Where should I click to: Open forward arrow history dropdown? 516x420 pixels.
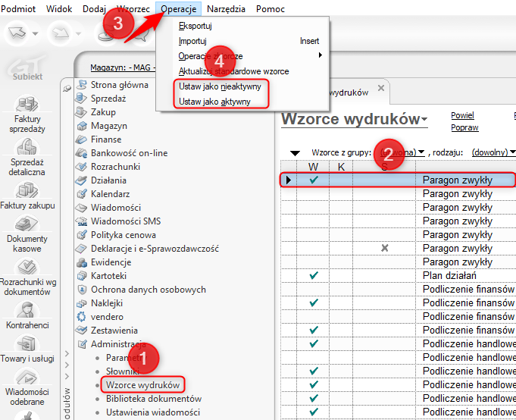coord(78,33)
